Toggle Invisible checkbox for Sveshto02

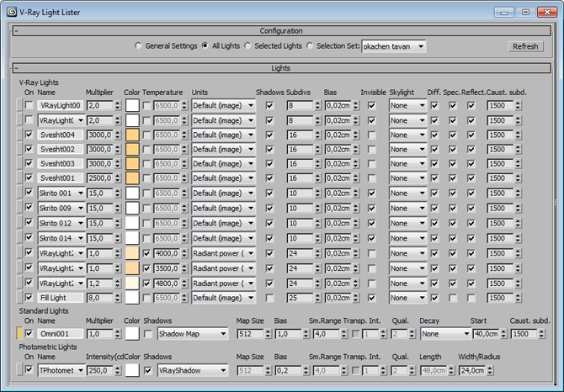click(371, 149)
